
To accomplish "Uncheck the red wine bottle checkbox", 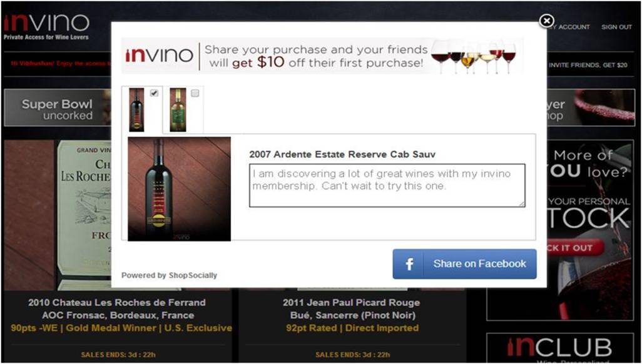I will [154, 93].
